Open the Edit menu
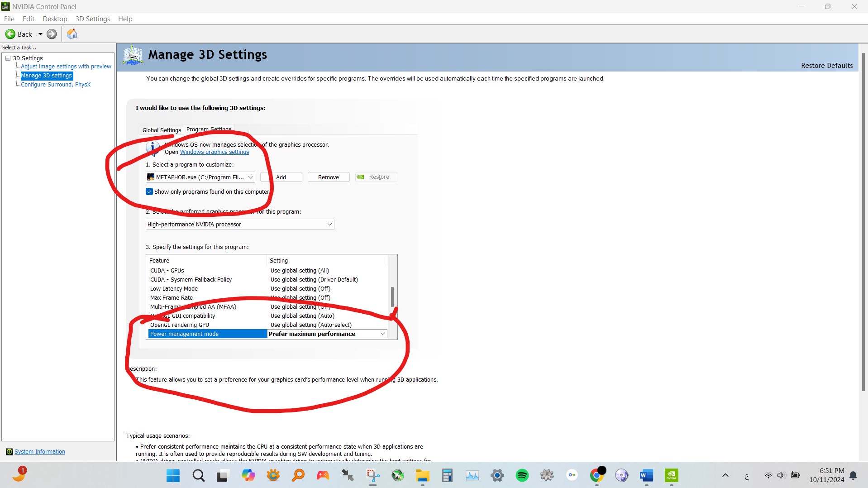868x488 pixels. (x=29, y=19)
